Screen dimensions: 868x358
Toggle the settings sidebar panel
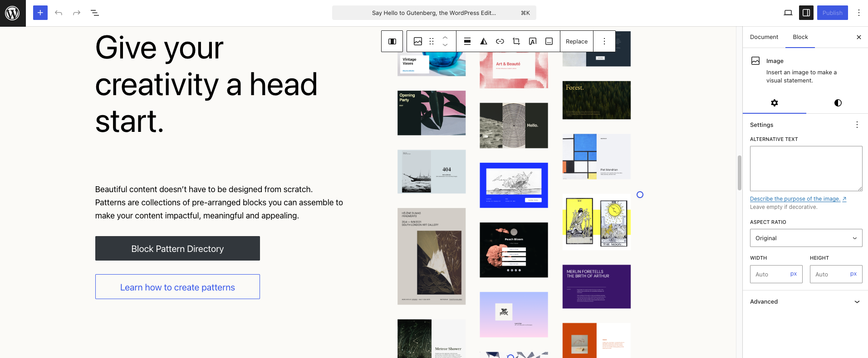point(806,13)
